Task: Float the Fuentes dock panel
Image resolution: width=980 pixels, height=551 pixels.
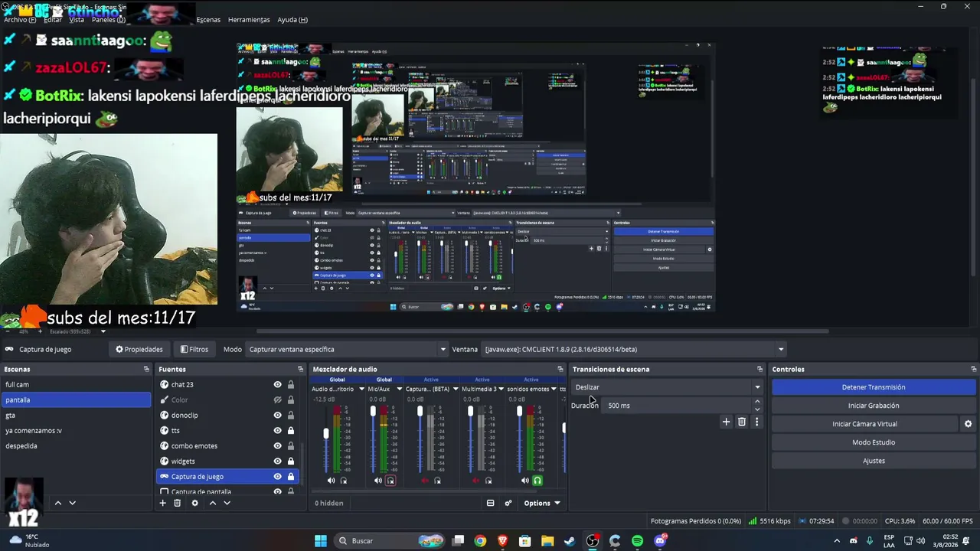Action: (x=299, y=369)
